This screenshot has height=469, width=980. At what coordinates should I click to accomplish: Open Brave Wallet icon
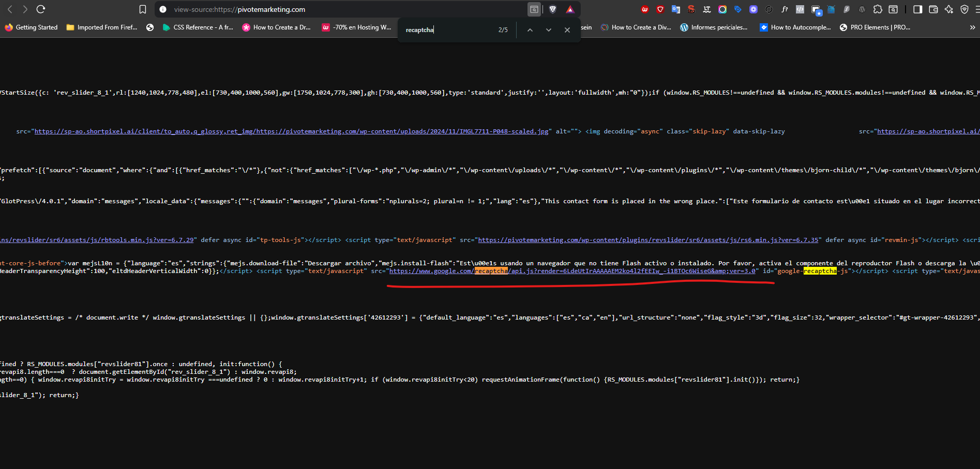point(933,9)
